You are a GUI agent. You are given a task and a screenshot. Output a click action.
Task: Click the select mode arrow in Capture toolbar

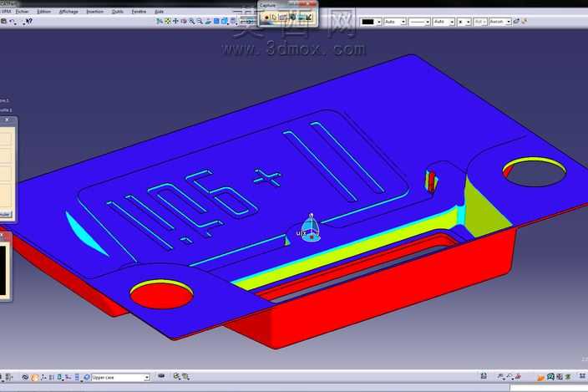(274, 18)
